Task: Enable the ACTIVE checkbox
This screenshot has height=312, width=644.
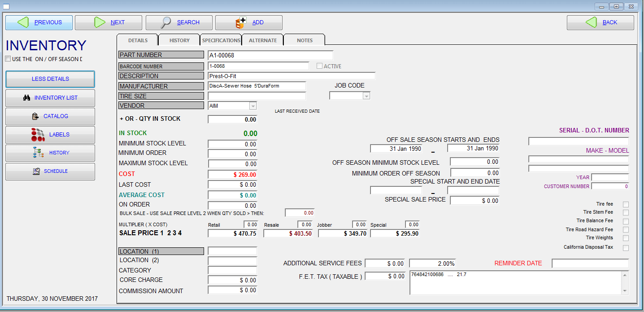Action: click(320, 65)
